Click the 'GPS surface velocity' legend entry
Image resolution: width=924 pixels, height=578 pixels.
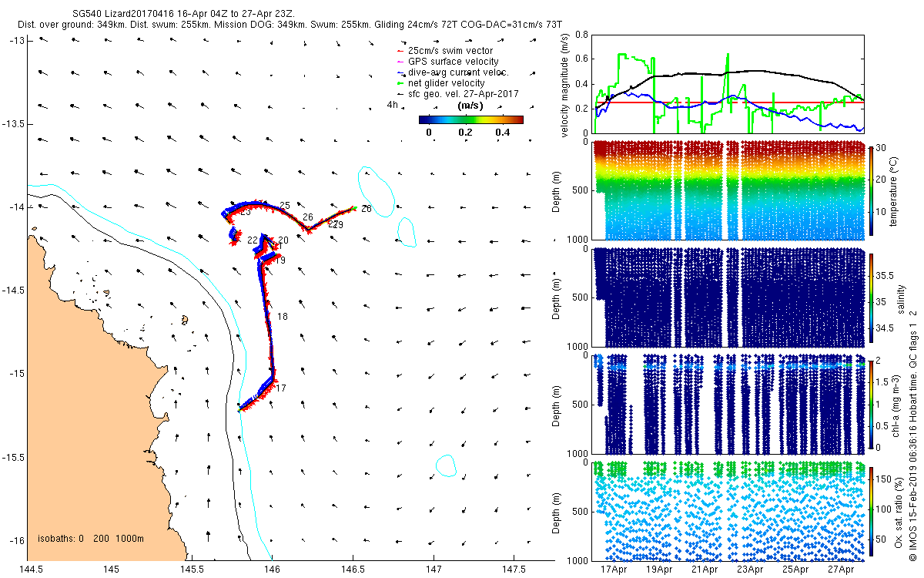pos(454,61)
